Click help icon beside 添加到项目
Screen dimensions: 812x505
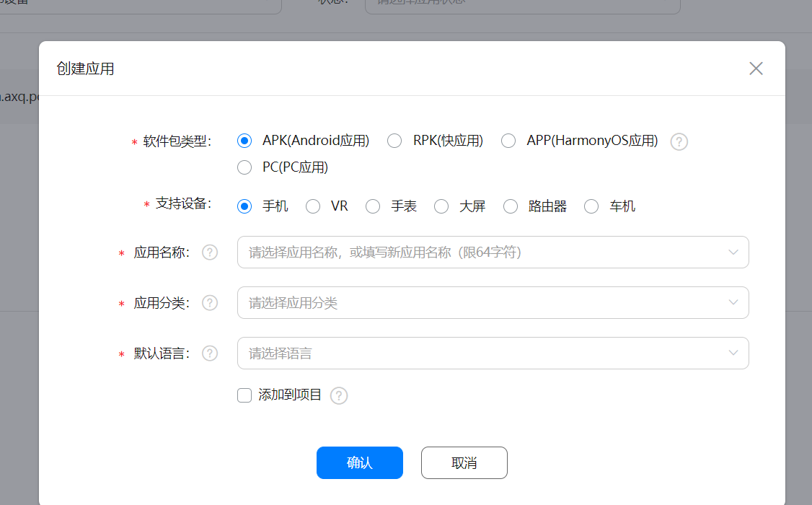pos(339,395)
